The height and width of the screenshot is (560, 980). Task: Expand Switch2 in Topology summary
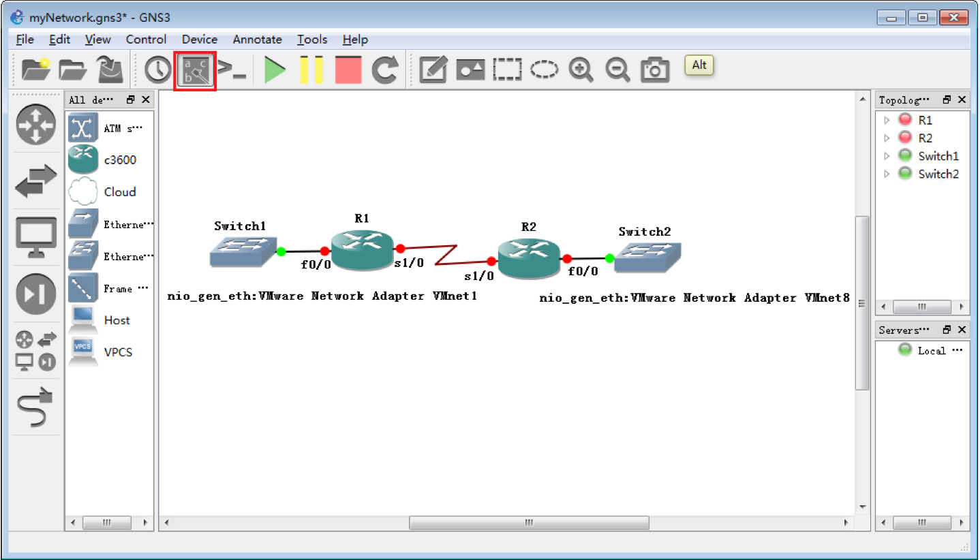point(887,174)
